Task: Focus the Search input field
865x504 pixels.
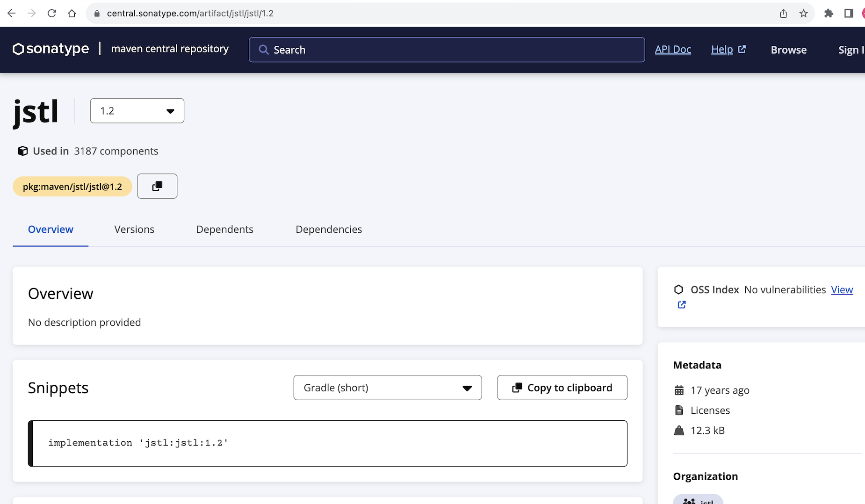Action: tap(447, 50)
